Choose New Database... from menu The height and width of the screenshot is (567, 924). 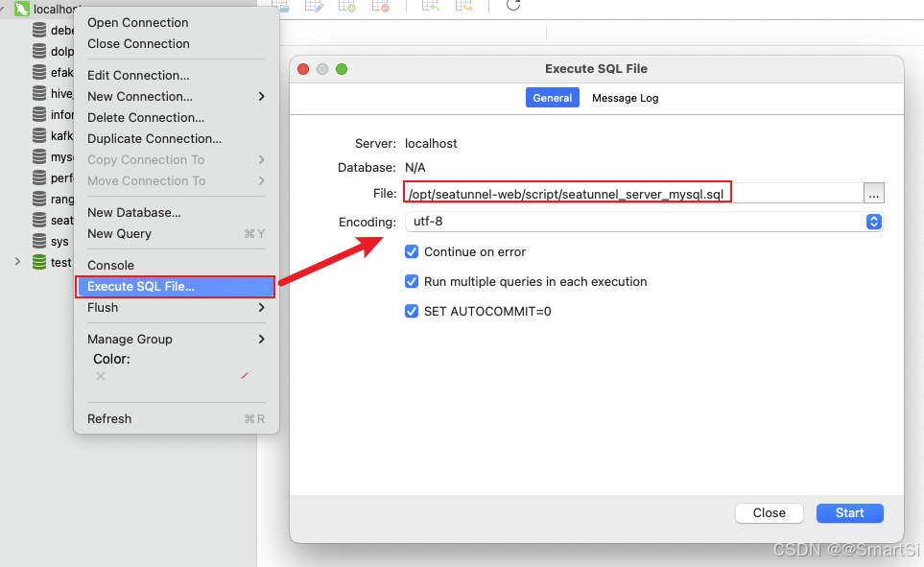pyautogui.click(x=134, y=212)
